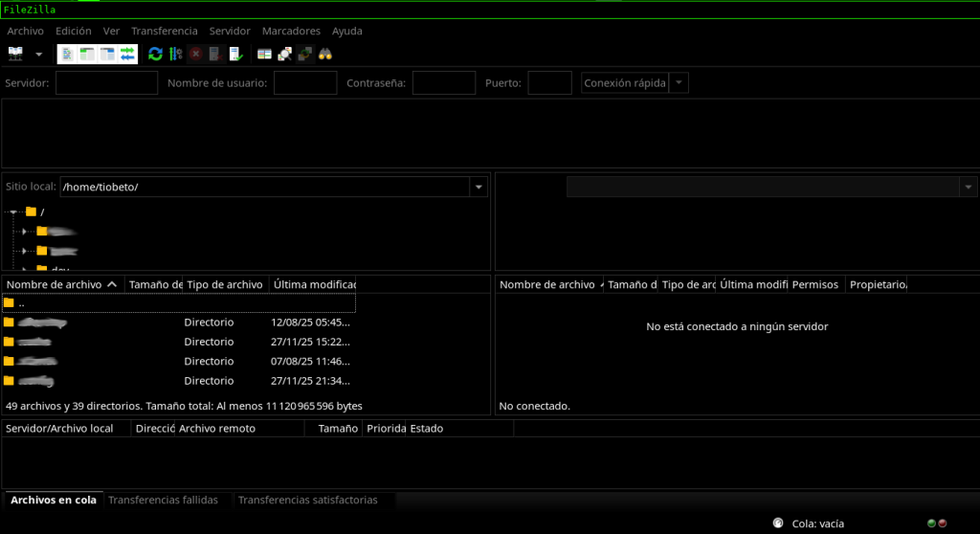980x534 pixels.
Task: Open the Site Manager icon
Action: (x=16, y=55)
